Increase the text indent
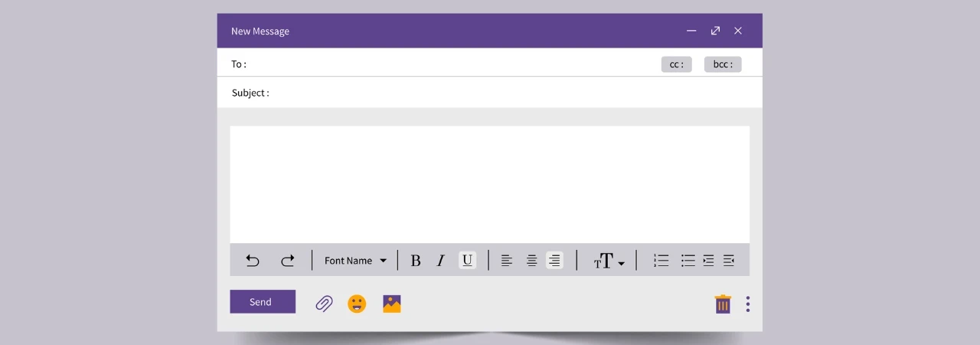 point(708,261)
